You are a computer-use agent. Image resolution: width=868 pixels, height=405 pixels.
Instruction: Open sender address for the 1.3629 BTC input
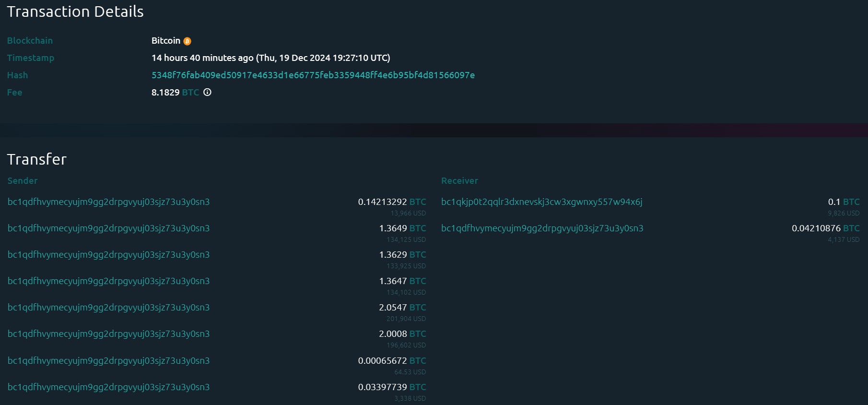point(108,255)
